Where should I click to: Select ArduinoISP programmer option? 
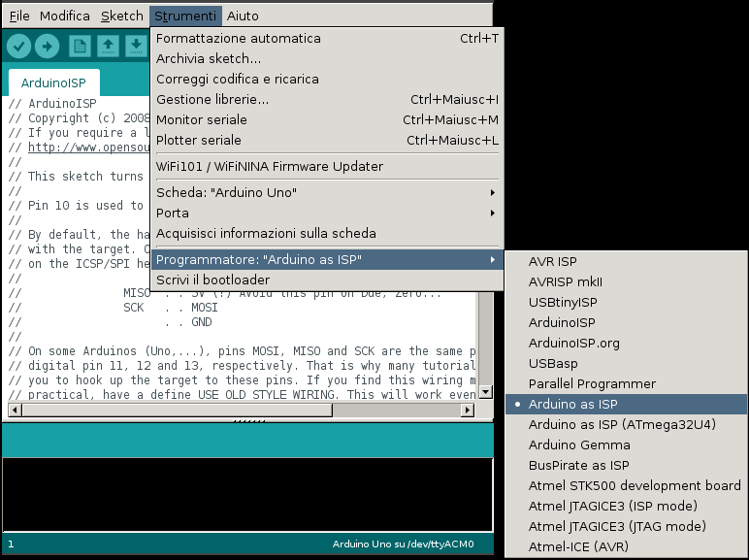pos(626,322)
